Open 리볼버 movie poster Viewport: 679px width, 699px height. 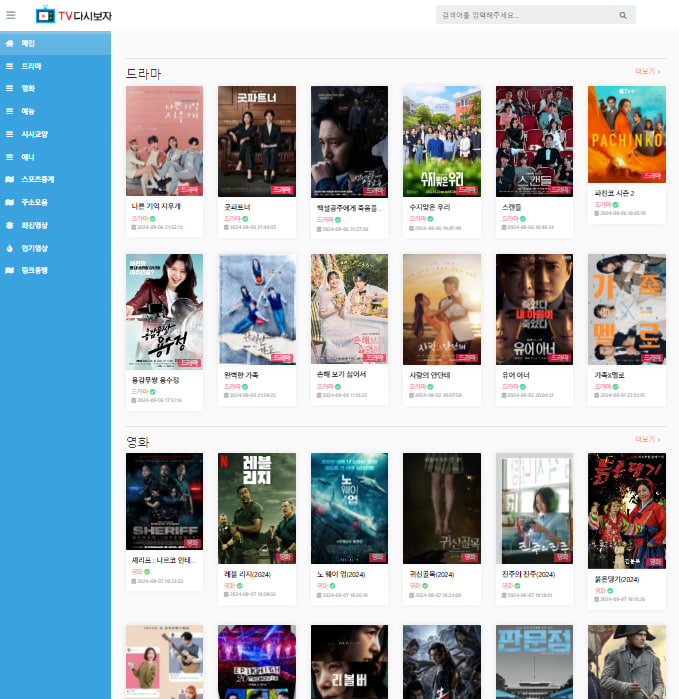350,662
